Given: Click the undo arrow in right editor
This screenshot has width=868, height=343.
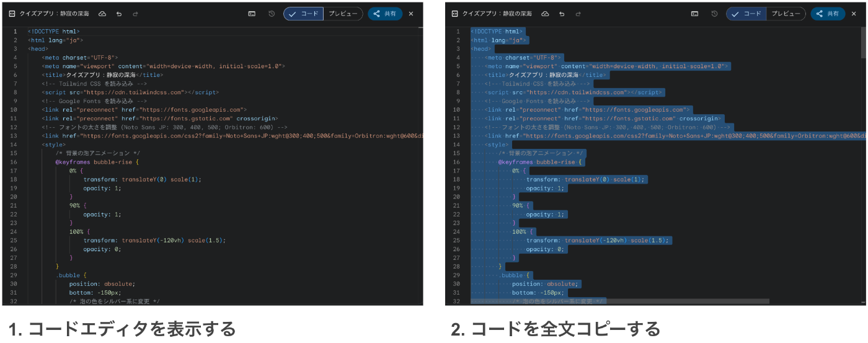Looking at the screenshot, I should (x=561, y=14).
